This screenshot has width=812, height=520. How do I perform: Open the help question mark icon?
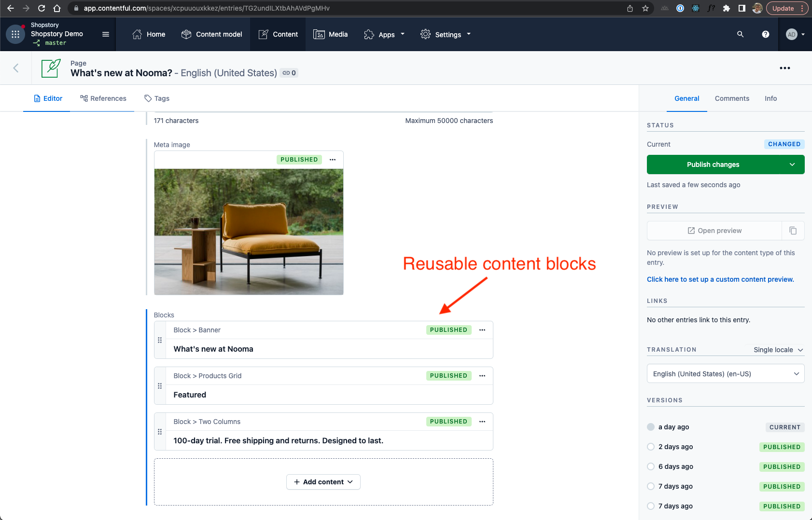pos(766,34)
